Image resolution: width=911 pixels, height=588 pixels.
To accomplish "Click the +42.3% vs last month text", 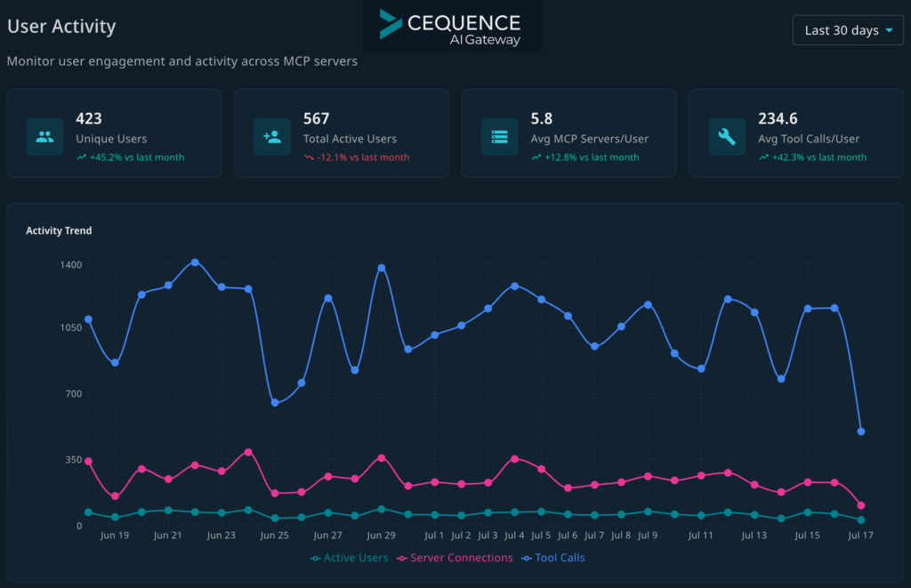I will pos(819,157).
